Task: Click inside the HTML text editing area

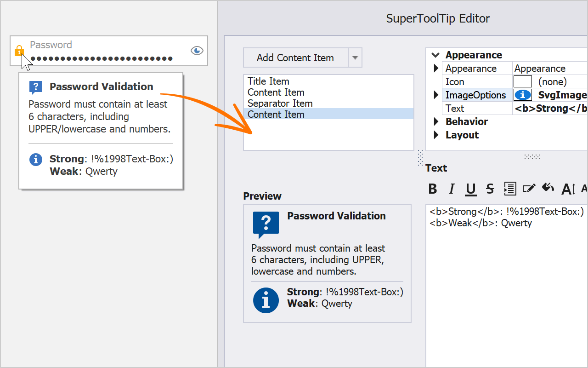Action: (x=505, y=285)
